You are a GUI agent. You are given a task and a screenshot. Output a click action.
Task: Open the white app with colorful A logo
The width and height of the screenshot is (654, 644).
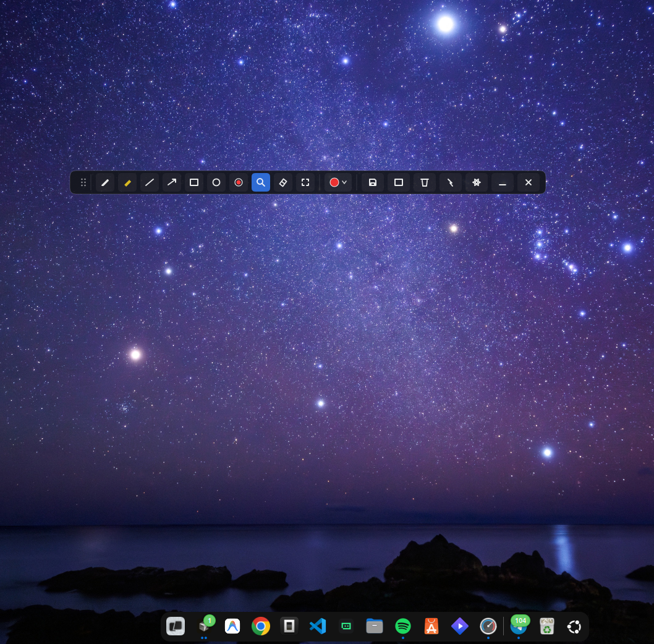(232, 626)
